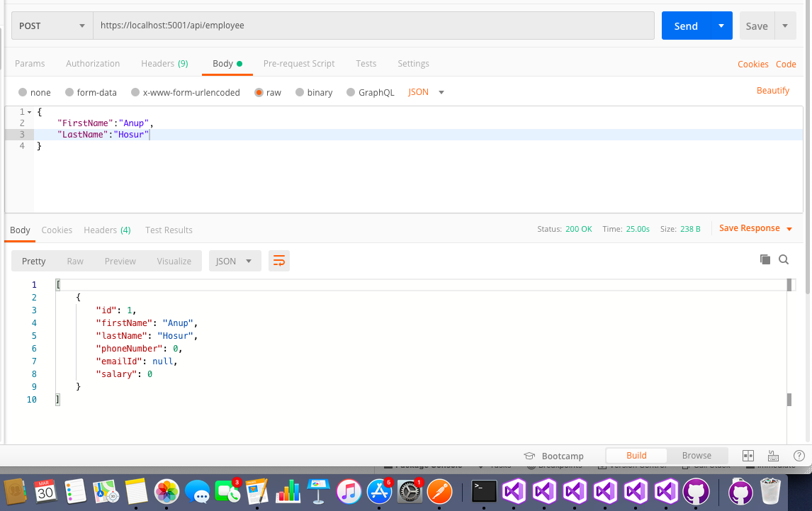Open search in the response body

784,259
